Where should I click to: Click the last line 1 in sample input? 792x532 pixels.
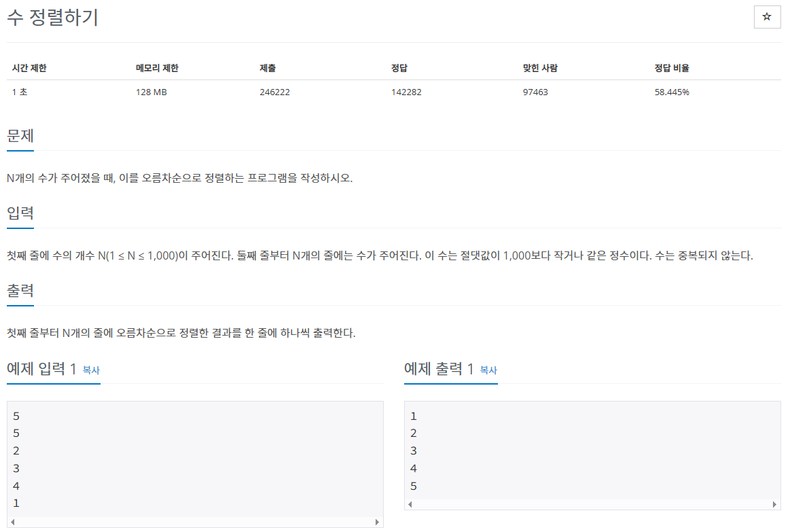point(16,503)
